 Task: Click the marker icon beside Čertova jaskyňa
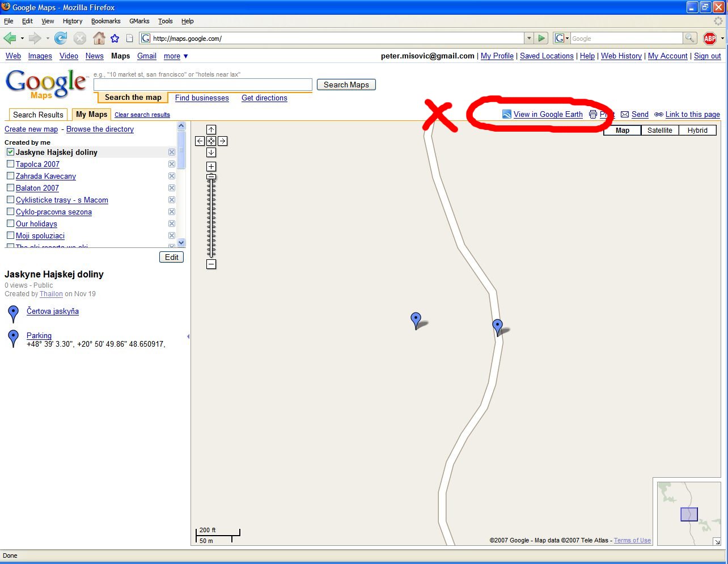[13, 314]
